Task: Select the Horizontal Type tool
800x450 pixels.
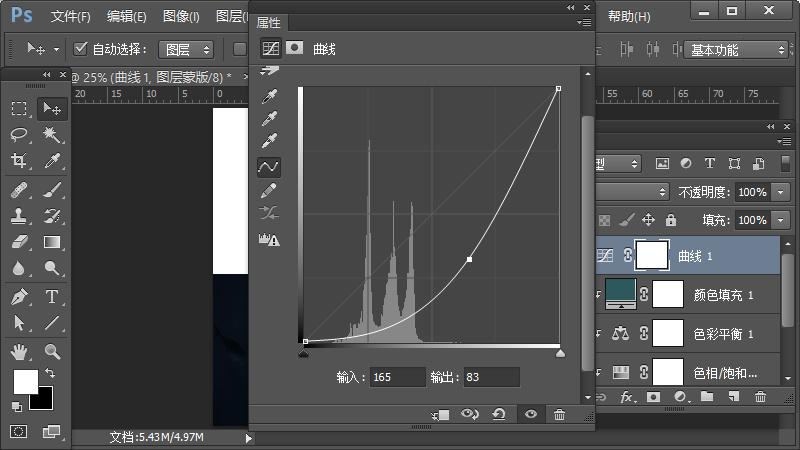Action: 51,297
